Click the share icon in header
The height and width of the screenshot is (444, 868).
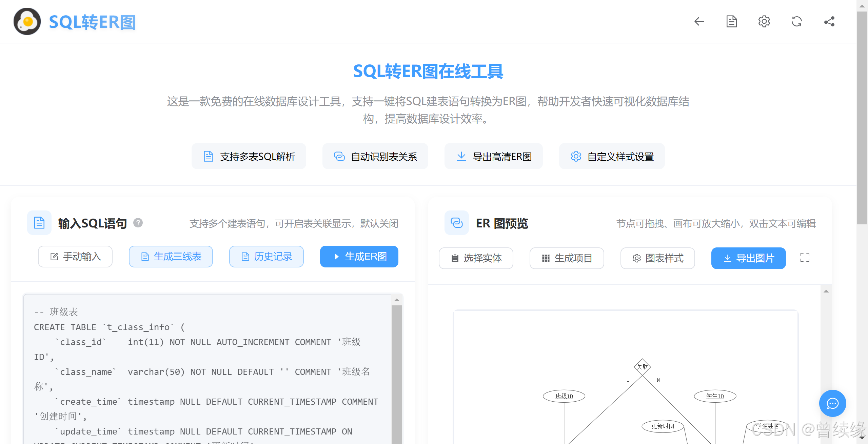tap(829, 22)
